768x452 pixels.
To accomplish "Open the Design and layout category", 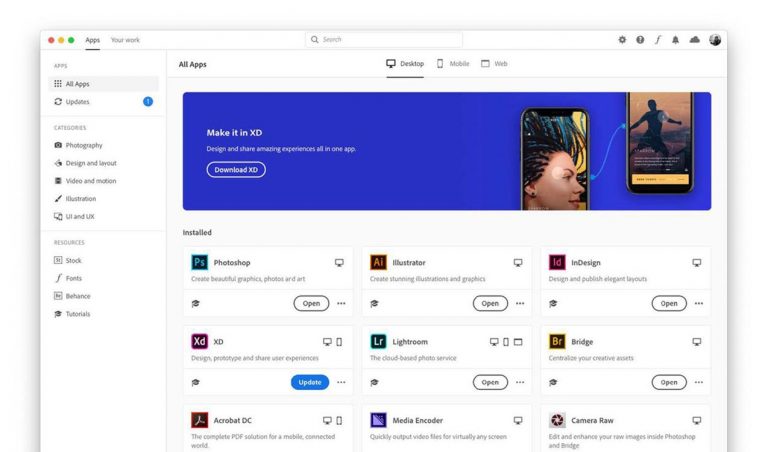I will (85, 163).
